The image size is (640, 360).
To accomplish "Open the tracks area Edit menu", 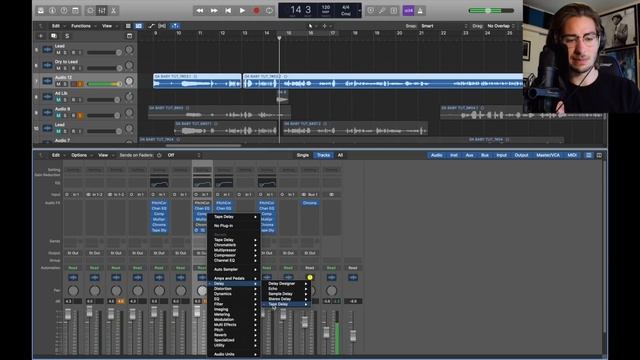I will point(56,26).
